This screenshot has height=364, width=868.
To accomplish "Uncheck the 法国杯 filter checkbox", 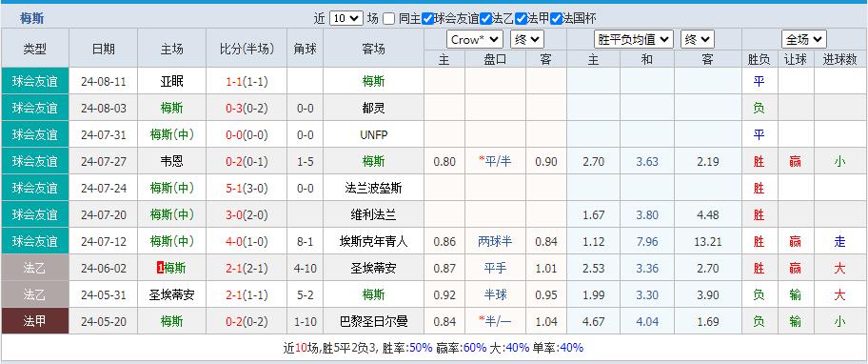I will point(557,19).
